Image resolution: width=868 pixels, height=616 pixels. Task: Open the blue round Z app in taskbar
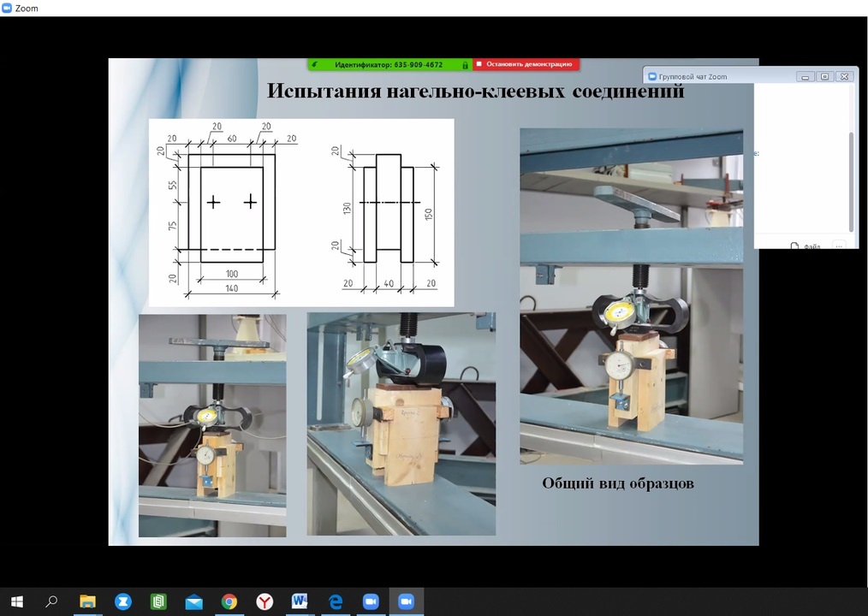click(123, 601)
